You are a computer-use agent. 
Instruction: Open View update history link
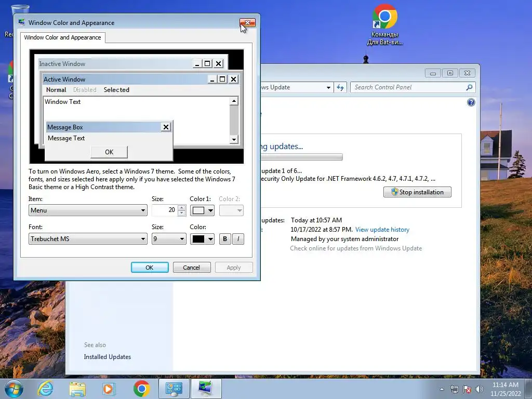tap(382, 230)
